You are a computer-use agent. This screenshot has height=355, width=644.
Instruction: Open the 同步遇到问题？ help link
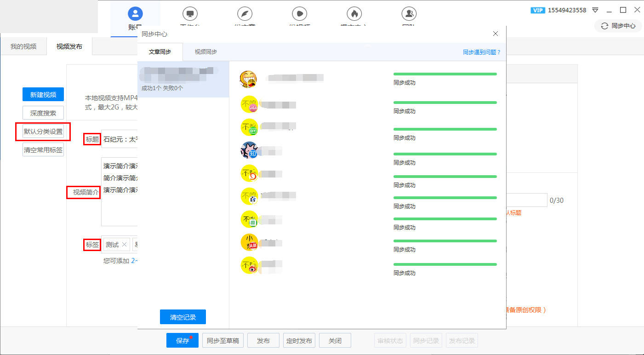click(481, 52)
